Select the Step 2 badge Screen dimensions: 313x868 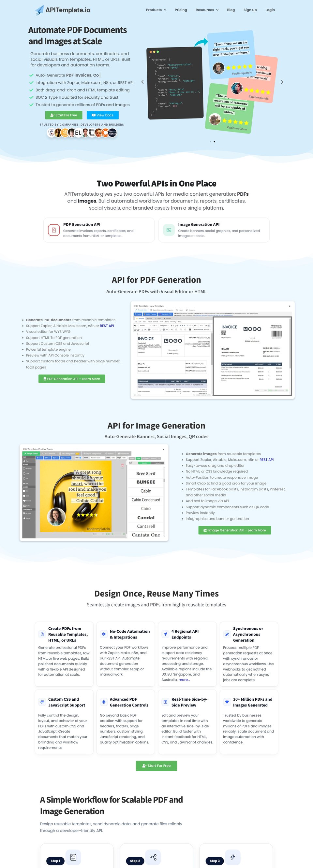coord(135,861)
